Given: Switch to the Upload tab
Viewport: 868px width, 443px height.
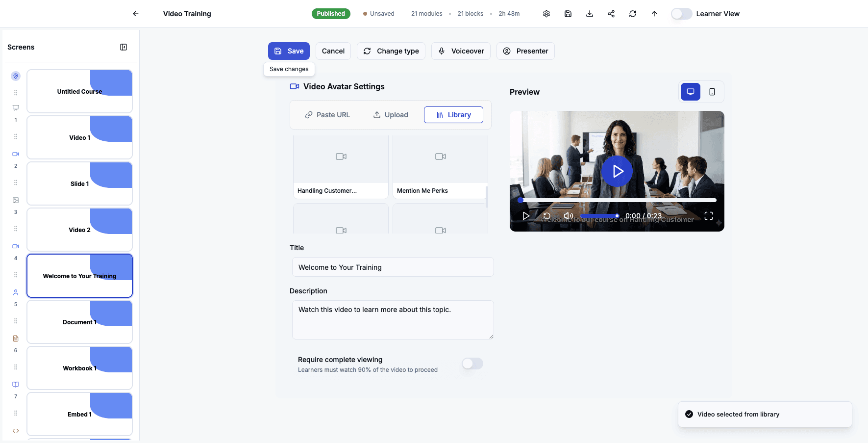Looking at the screenshot, I should (x=391, y=114).
